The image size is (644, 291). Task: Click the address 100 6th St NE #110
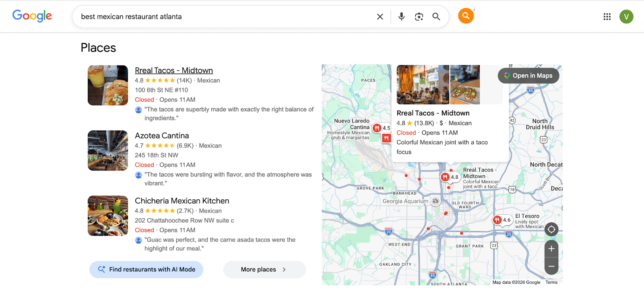point(161,90)
